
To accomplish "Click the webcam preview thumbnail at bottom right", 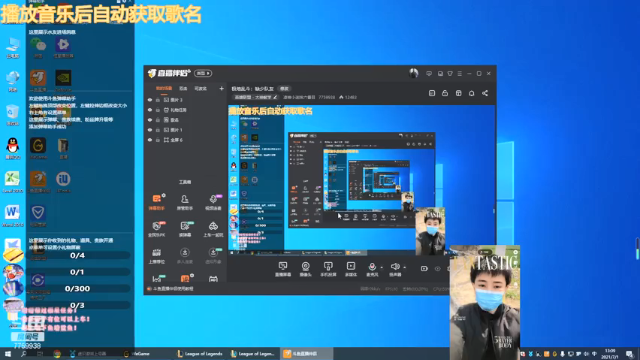I will tap(484, 302).
